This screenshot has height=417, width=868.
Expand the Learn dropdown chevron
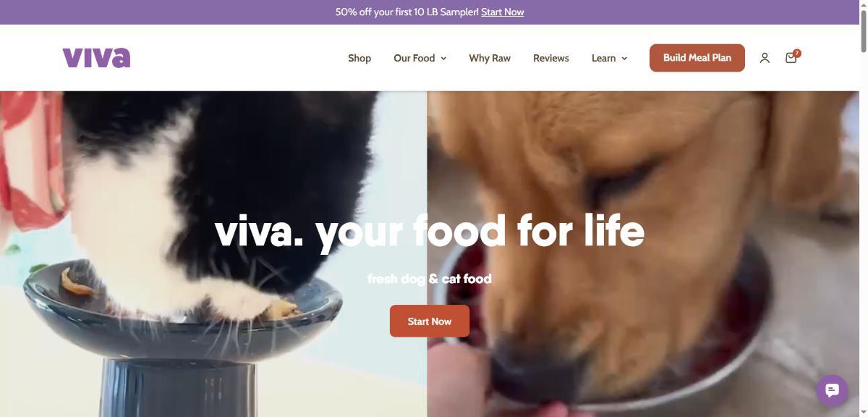(624, 59)
